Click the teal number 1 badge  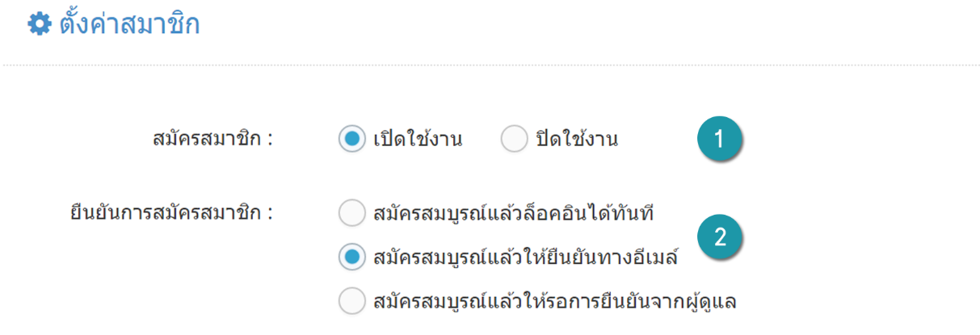point(719,140)
